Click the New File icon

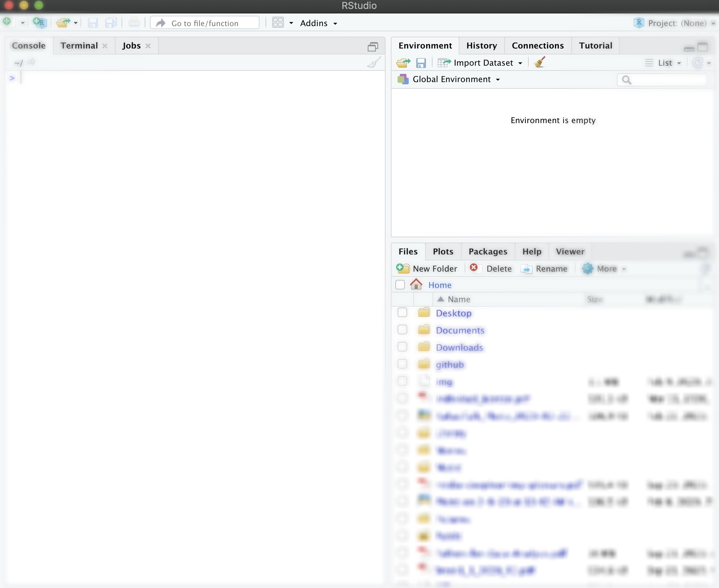(x=8, y=22)
